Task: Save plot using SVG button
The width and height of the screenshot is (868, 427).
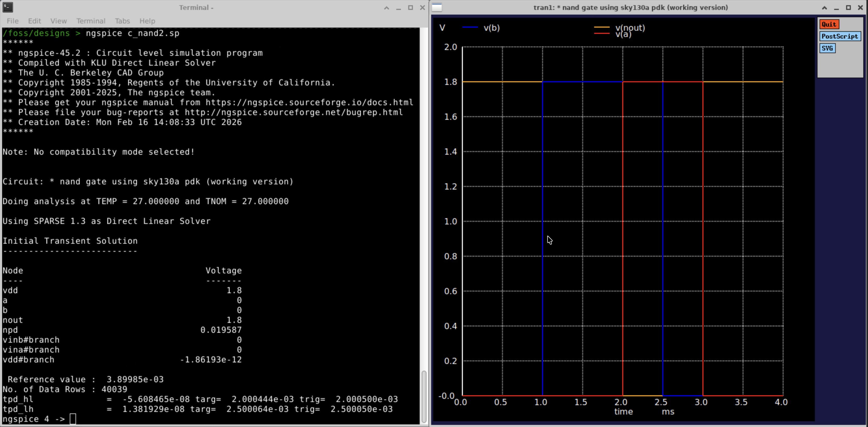Action: click(827, 48)
